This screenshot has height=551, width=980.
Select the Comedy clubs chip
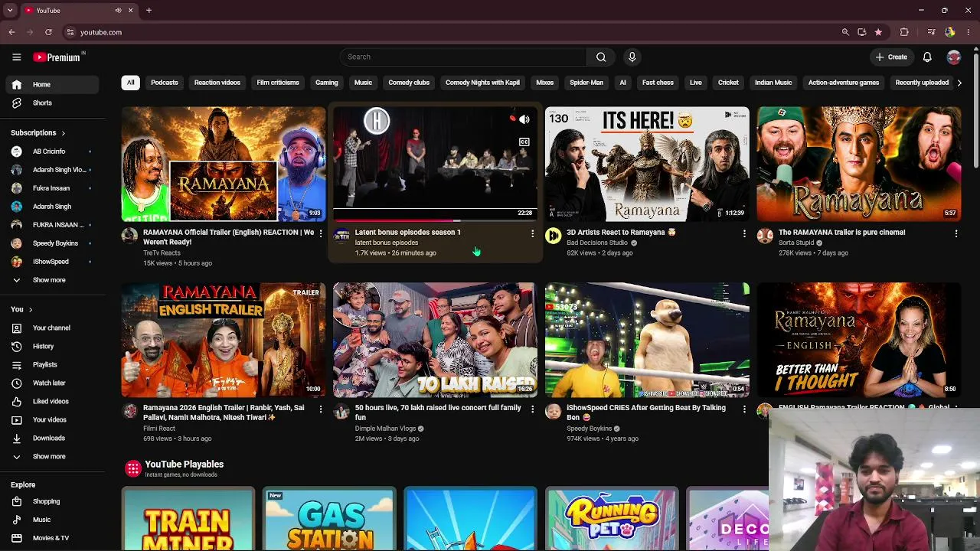point(409,83)
